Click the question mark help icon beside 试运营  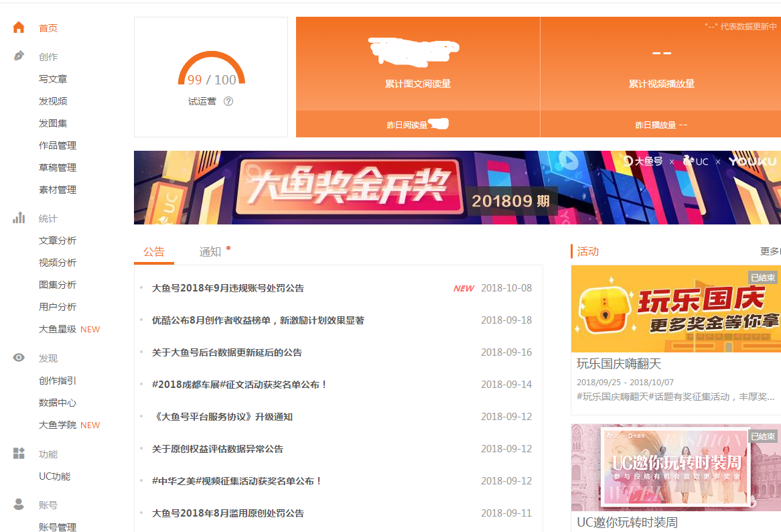(228, 102)
